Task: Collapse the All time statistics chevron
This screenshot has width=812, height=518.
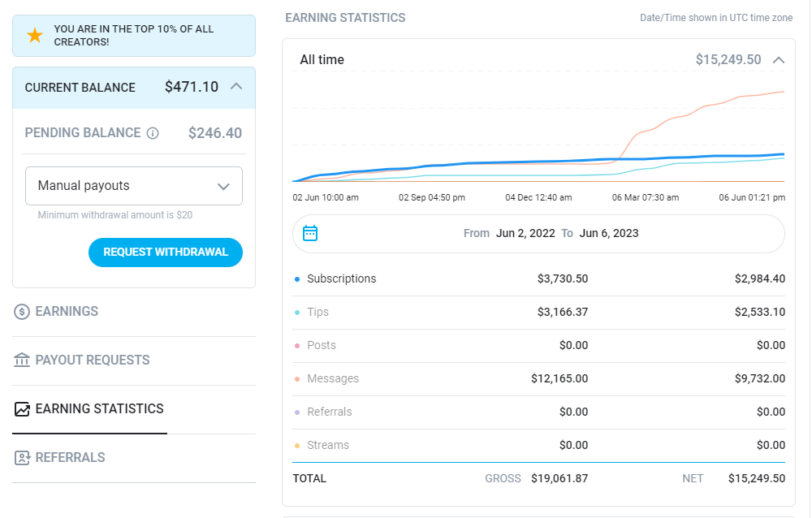Action: pos(779,60)
